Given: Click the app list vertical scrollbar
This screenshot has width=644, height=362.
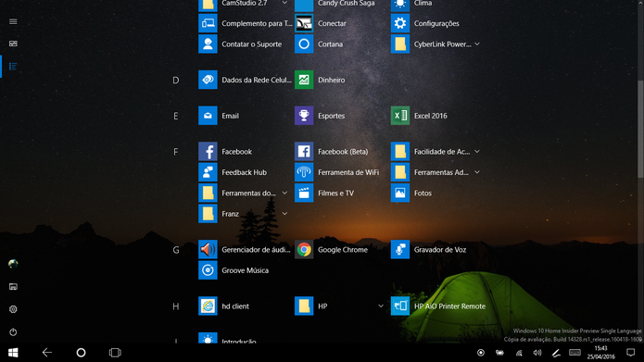Looking at the screenshot, I should point(640,130).
